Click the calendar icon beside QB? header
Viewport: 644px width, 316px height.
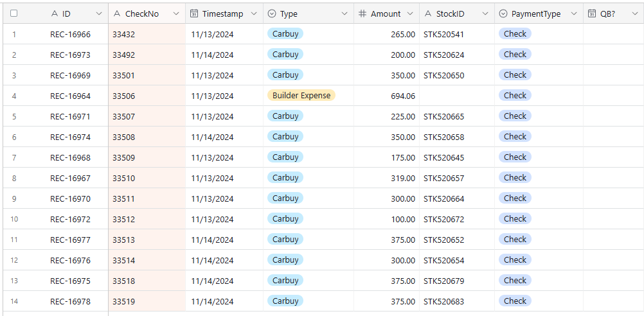pyautogui.click(x=592, y=14)
